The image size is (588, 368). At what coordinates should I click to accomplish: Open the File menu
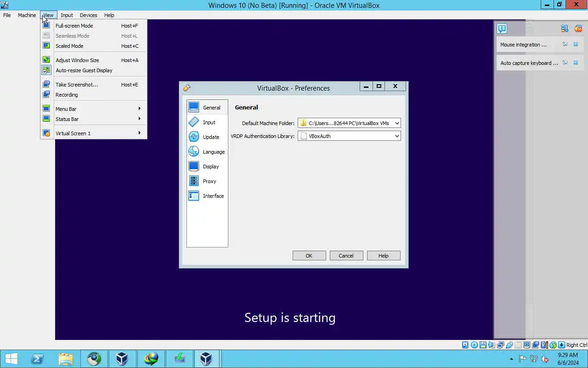(x=7, y=15)
